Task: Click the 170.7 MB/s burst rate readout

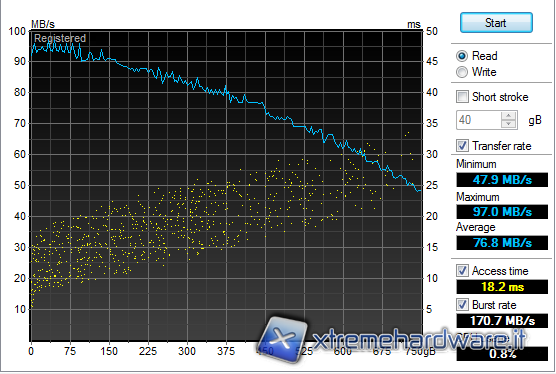Action: pos(502,320)
